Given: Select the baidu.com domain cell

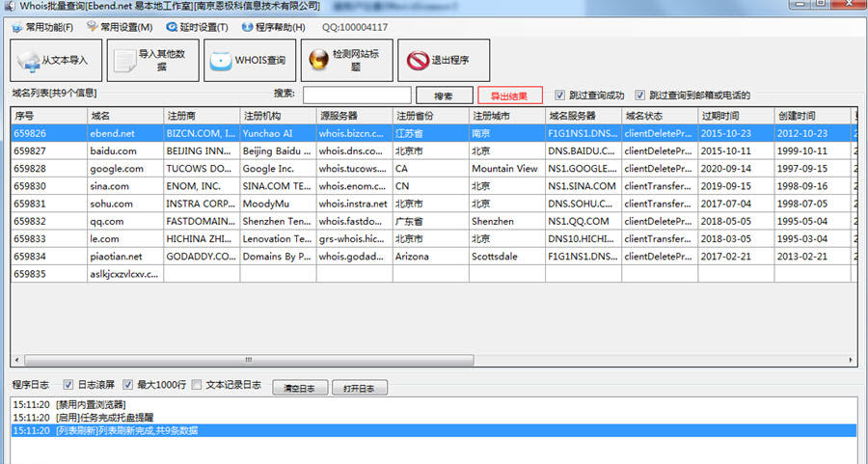Looking at the screenshot, I should point(125,151).
